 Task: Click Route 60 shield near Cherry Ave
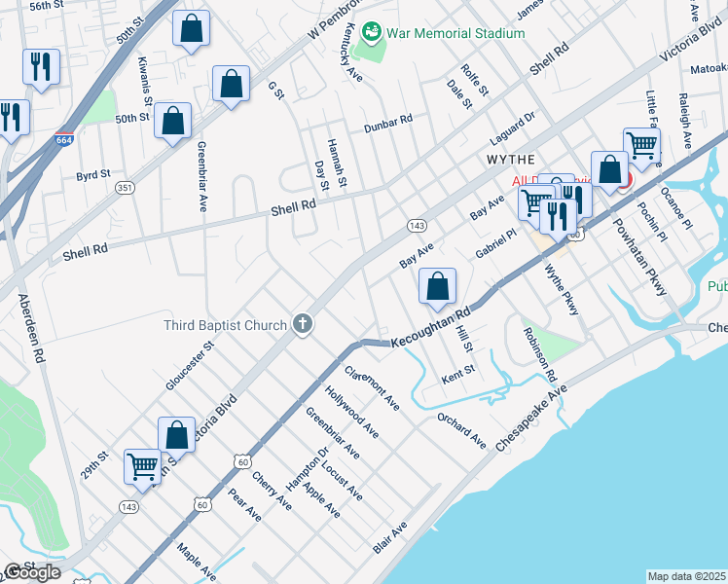coord(242,461)
